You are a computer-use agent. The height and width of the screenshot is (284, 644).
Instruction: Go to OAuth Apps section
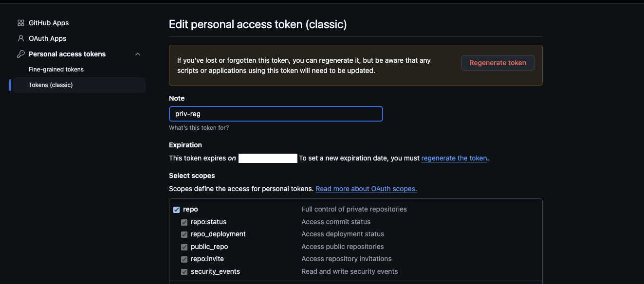47,38
